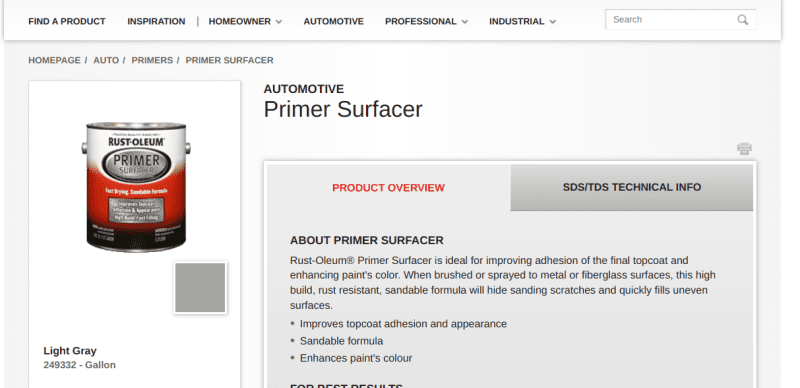Screen dimensions: 800x388
Task: Open the Inspiration menu item
Action: (156, 21)
